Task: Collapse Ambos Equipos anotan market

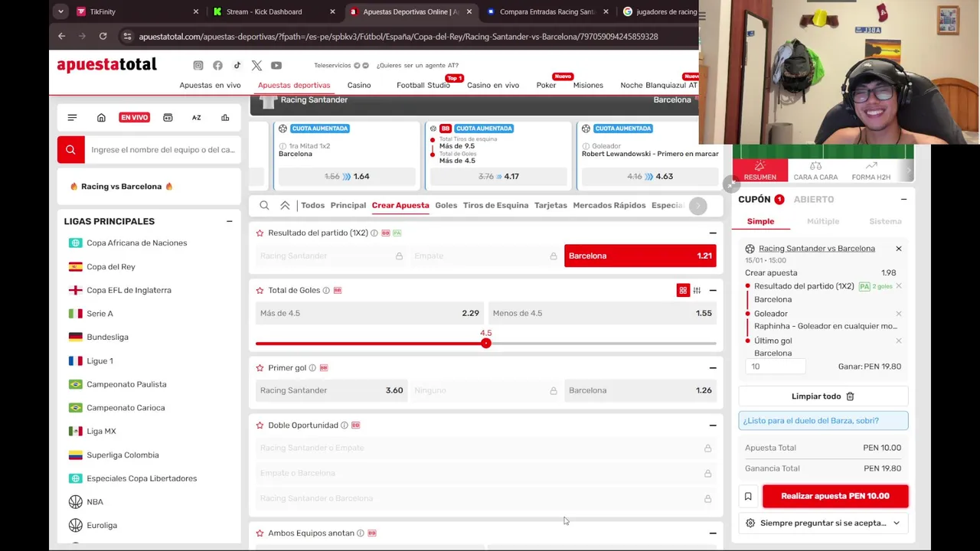Action: click(x=713, y=533)
